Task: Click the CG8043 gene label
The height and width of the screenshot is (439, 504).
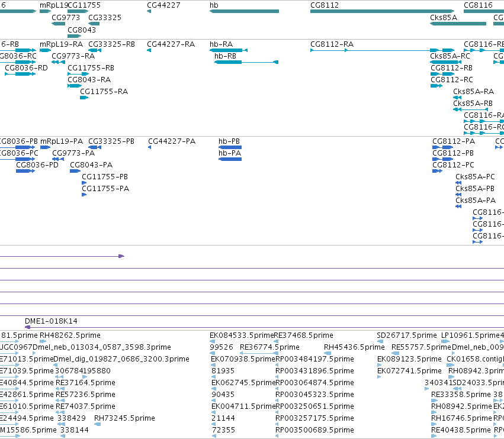Action: [82, 30]
